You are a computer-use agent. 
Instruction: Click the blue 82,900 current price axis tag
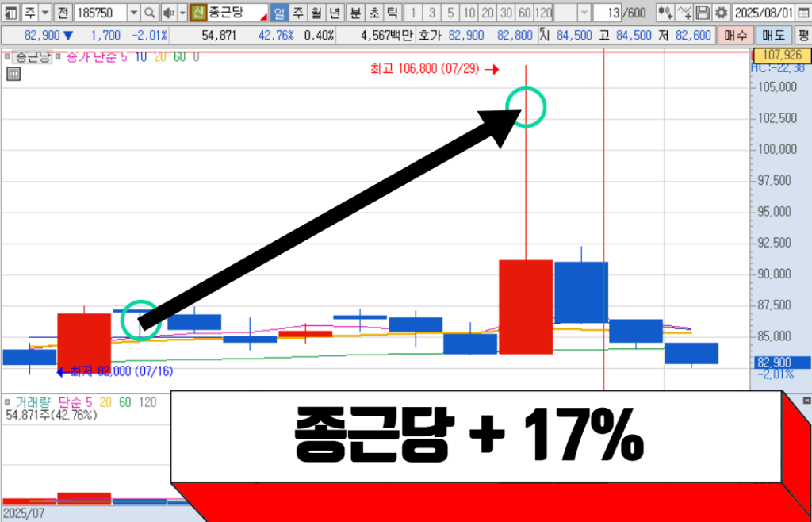click(x=781, y=363)
